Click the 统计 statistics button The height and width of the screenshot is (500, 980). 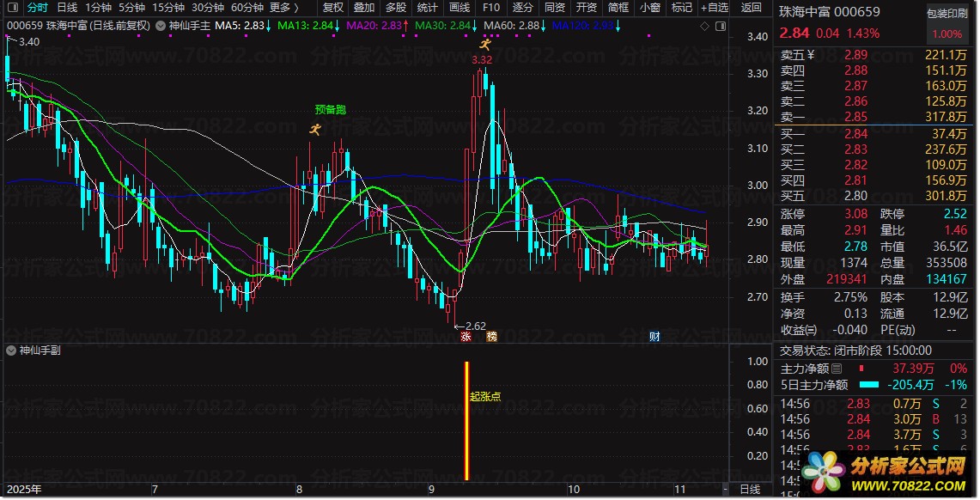point(428,8)
